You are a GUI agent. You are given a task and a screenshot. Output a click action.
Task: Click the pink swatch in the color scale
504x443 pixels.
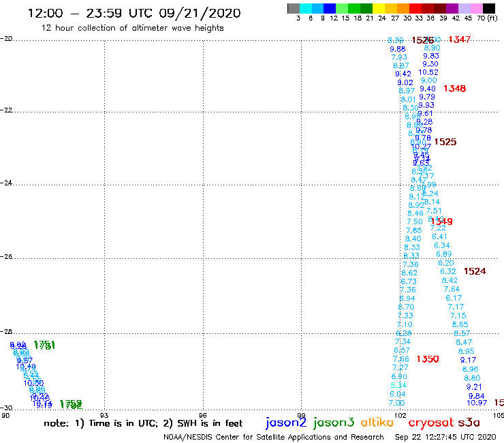(x=476, y=8)
